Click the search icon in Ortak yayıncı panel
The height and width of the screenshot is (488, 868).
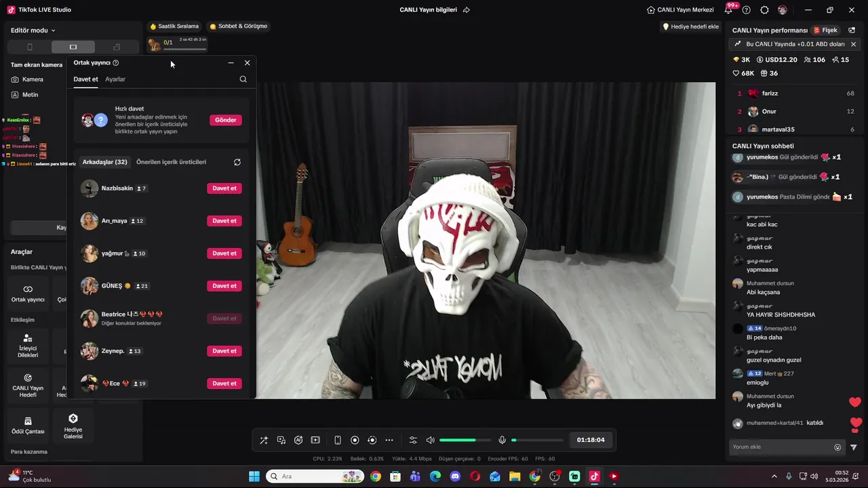pos(243,79)
